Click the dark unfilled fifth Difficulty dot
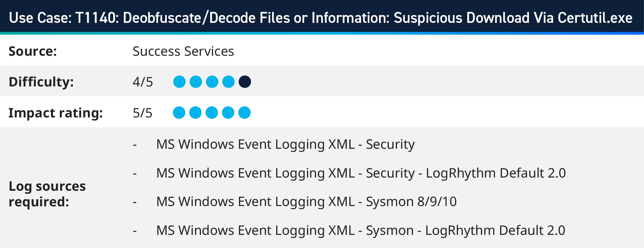The width and height of the screenshot is (644, 248). tap(245, 82)
